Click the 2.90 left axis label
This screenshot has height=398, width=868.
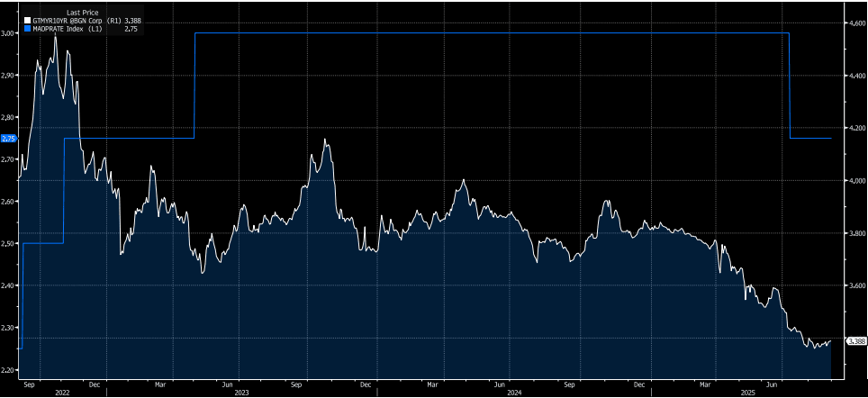pos(9,76)
